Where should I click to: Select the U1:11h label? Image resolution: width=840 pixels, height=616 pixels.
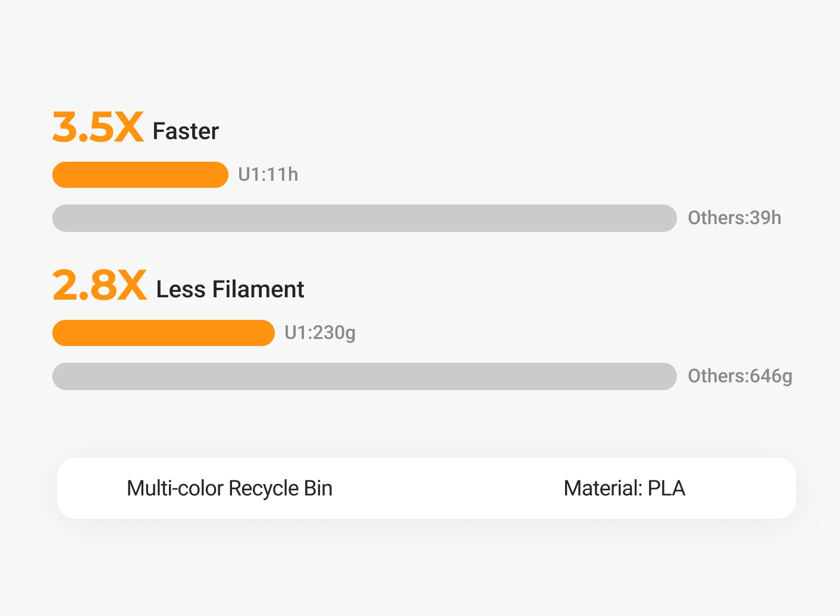tap(268, 175)
